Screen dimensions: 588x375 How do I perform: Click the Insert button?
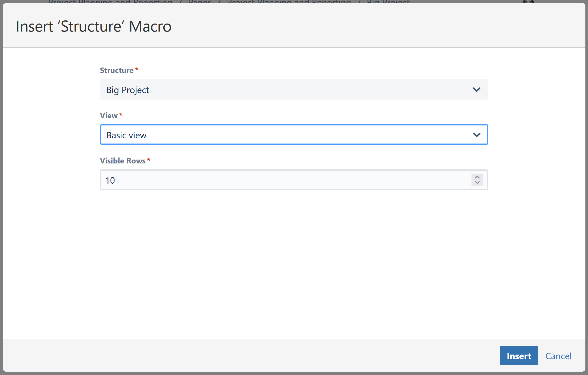518,355
